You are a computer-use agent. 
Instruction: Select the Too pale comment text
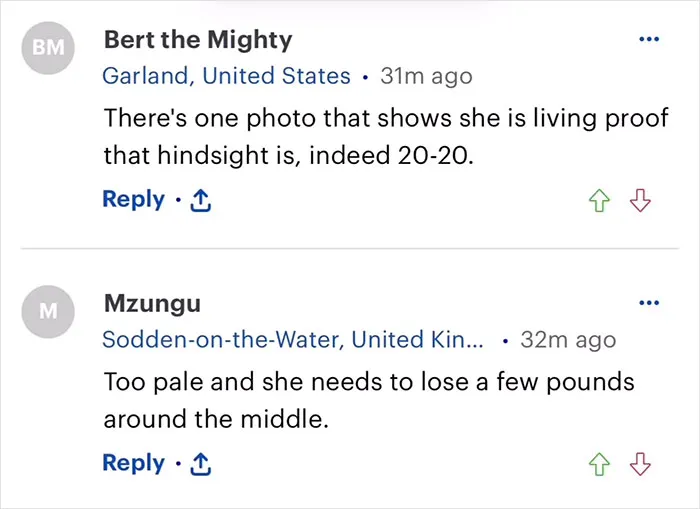[x=369, y=401]
